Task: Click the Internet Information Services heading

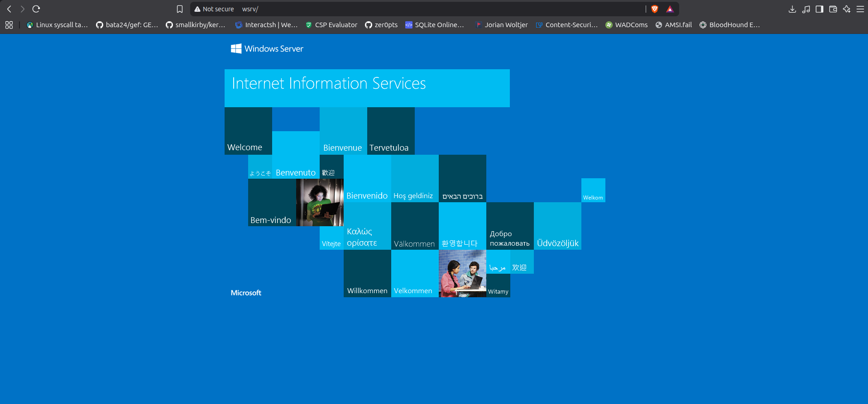Action: click(x=329, y=83)
